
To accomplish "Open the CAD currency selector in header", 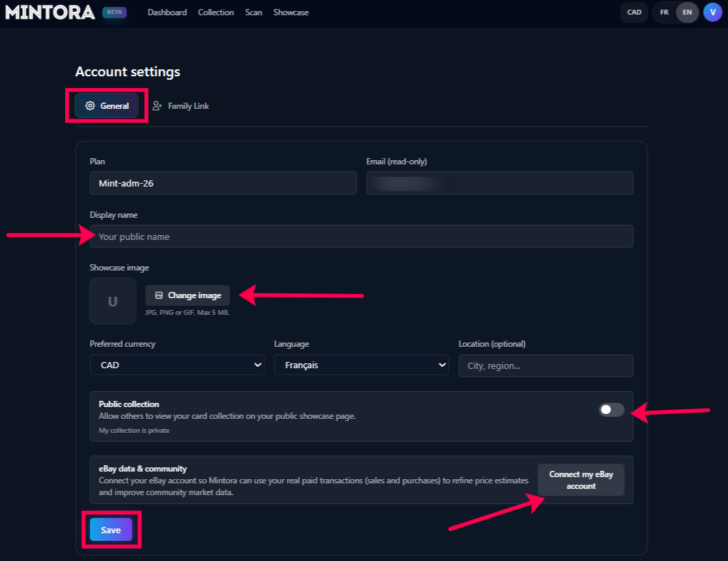I will (634, 12).
